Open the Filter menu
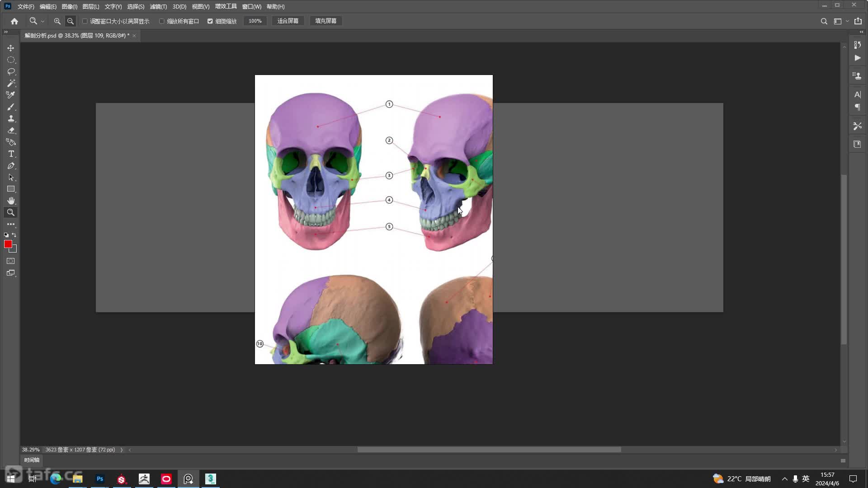 coord(158,6)
